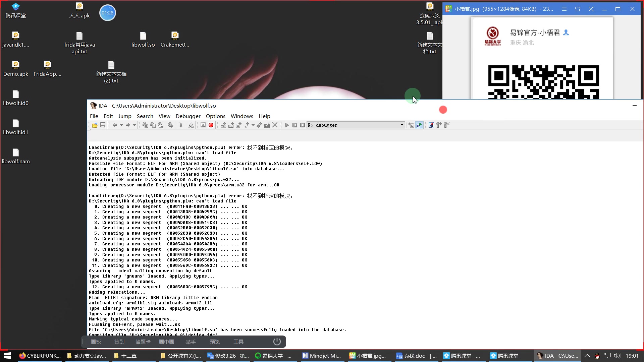Open the Search menu in IDA
This screenshot has width=644, height=362.
pyautogui.click(x=145, y=116)
